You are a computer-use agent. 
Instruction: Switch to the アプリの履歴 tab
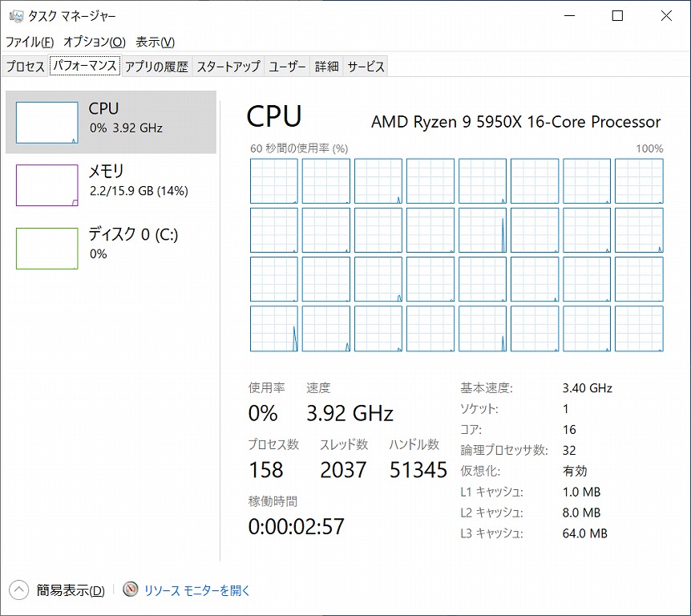click(x=156, y=67)
